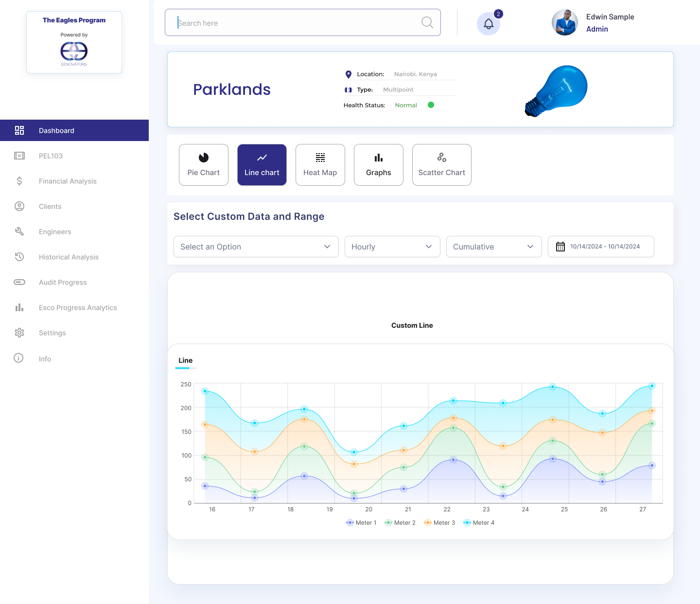
Task: Switch to the Heat Map view
Action: [320, 165]
